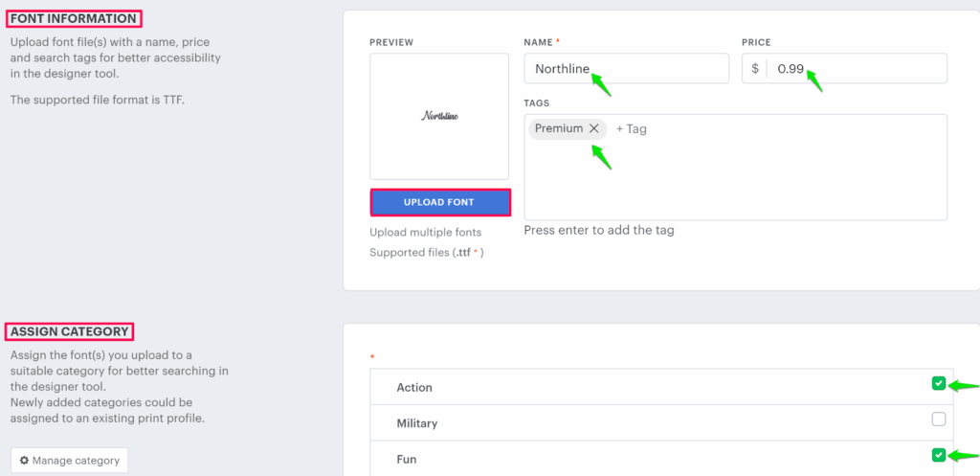Uncheck the Fun category checkbox
980x476 pixels.
pos(938,455)
